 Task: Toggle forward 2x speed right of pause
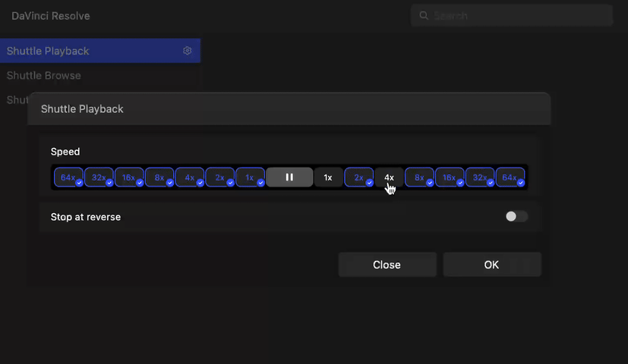[358, 177]
